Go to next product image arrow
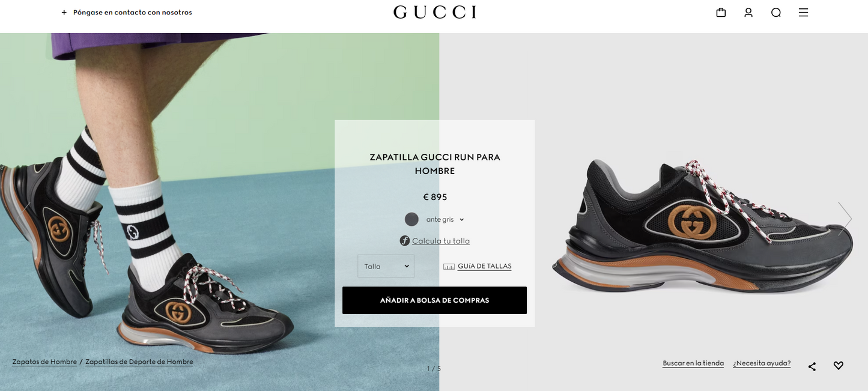Viewport: 868px width, 391px height. point(845,218)
